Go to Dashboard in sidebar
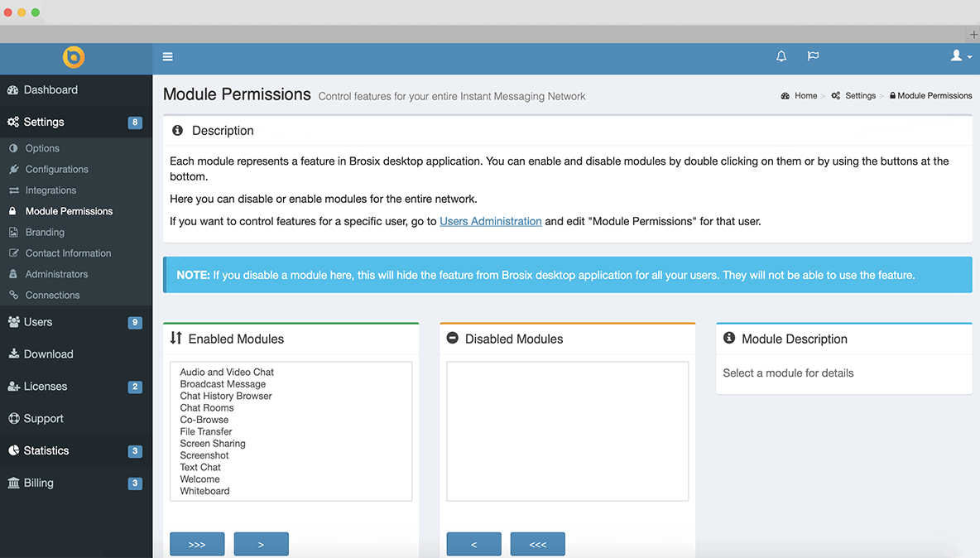Image resolution: width=980 pixels, height=558 pixels. point(50,90)
